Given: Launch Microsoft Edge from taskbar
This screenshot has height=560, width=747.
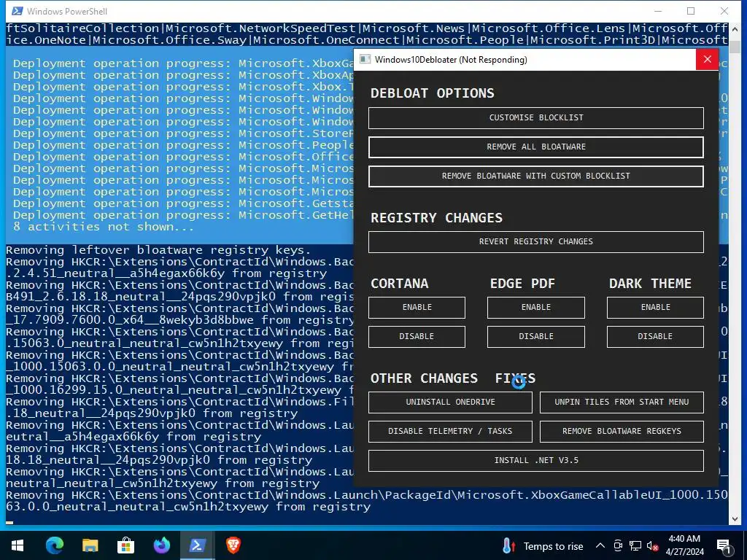Looking at the screenshot, I should (54, 545).
